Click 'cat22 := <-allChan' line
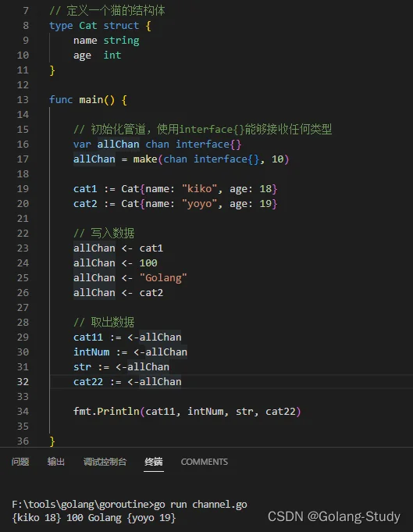 pyautogui.click(x=127, y=382)
